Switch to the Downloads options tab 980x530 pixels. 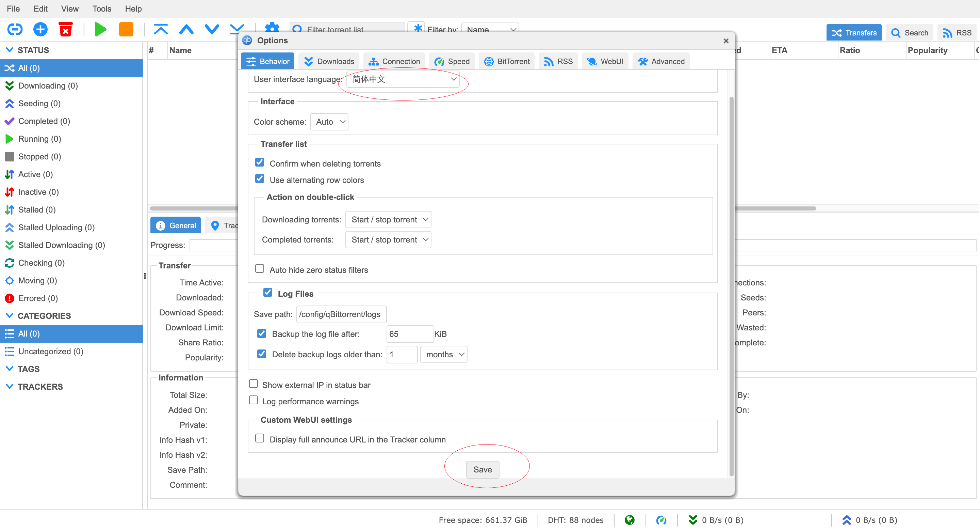(x=329, y=61)
